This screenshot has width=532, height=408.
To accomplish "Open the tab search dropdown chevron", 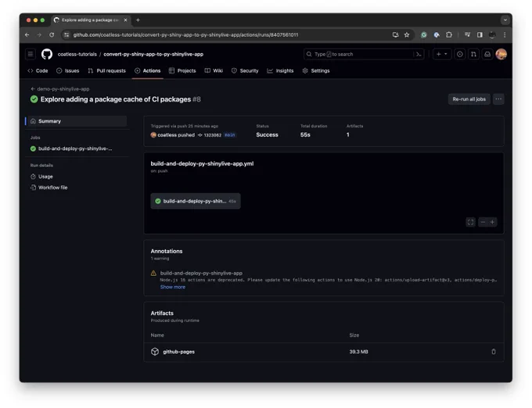I will point(505,20).
